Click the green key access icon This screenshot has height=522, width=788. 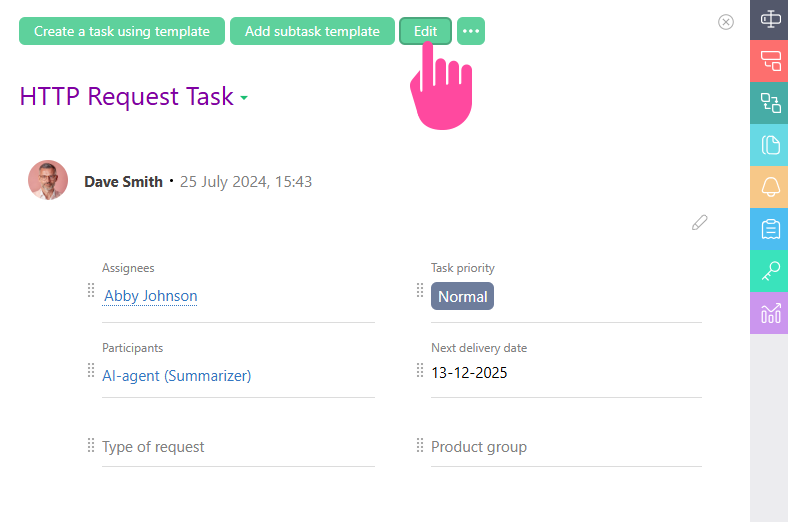pos(770,270)
